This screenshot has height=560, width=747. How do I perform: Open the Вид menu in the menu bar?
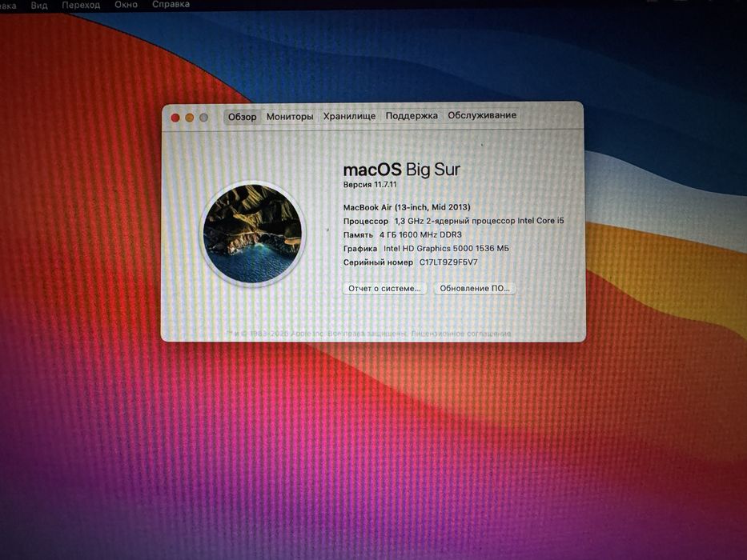(x=39, y=6)
